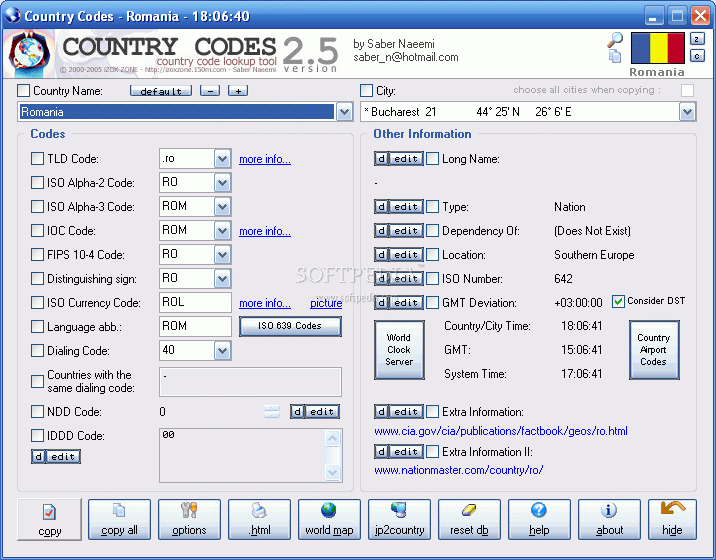Expand the IOC Code dropdown
Viewport: 716px width, 560px height.
click(x=222, y=231)
